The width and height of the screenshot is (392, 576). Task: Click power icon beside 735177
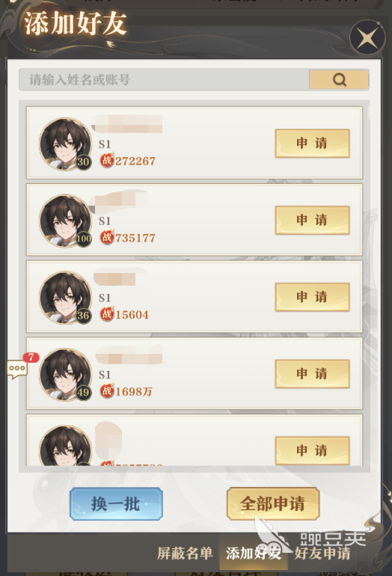107,237
